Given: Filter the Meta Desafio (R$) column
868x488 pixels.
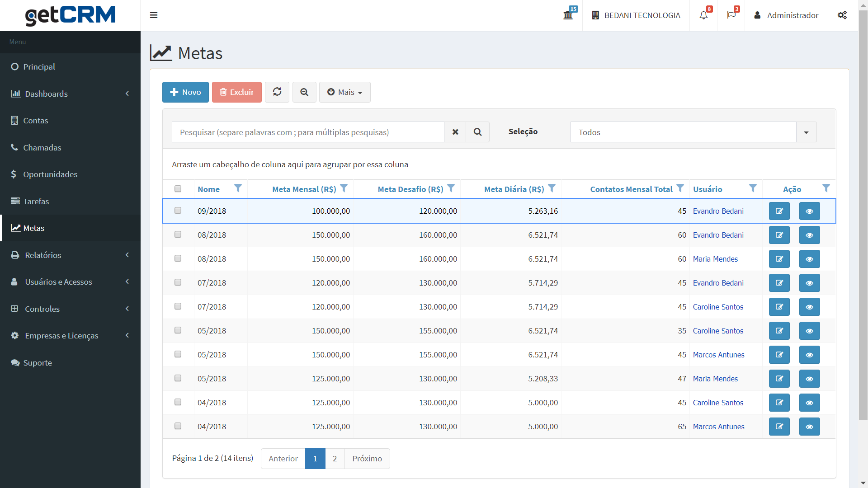Looking at the screenshot, I should [451, 188].
